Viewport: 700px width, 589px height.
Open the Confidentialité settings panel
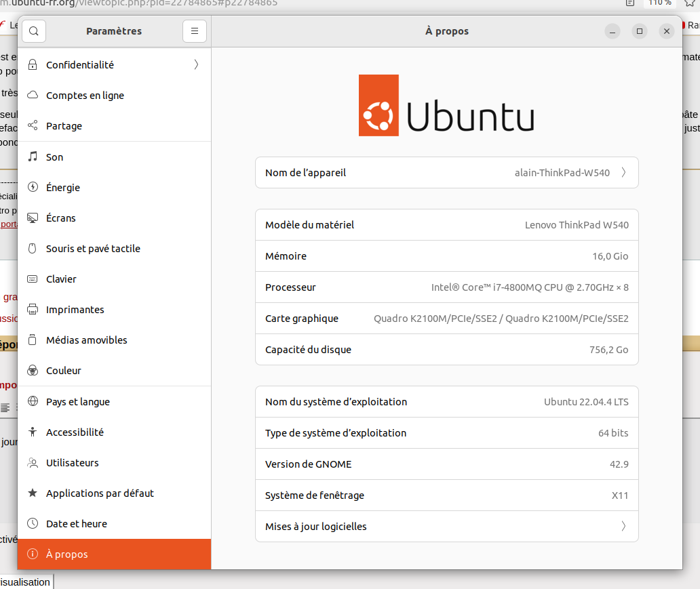[x=114, y=64]
